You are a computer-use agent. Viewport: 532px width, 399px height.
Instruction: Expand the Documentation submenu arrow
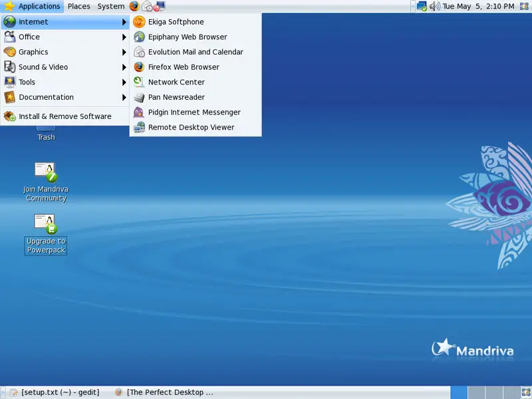point(124,97)
